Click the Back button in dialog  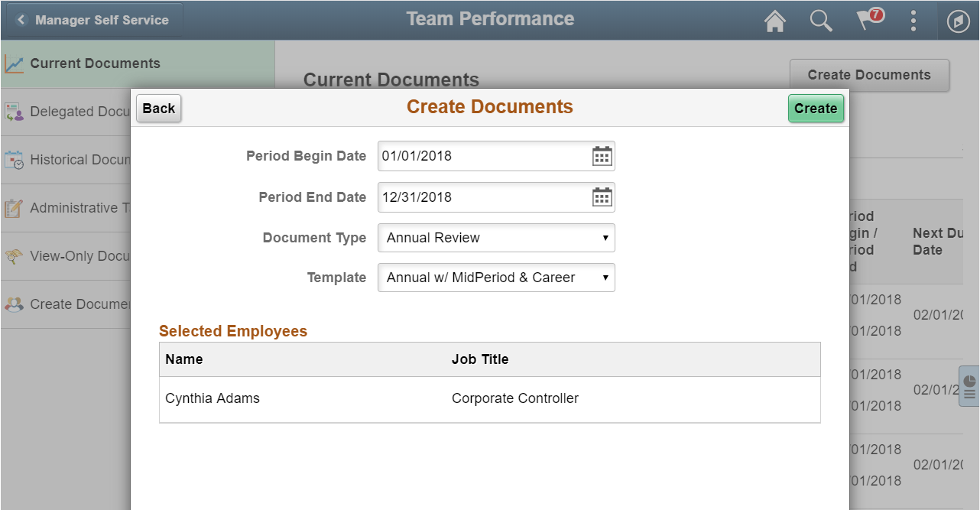point(159,109)
